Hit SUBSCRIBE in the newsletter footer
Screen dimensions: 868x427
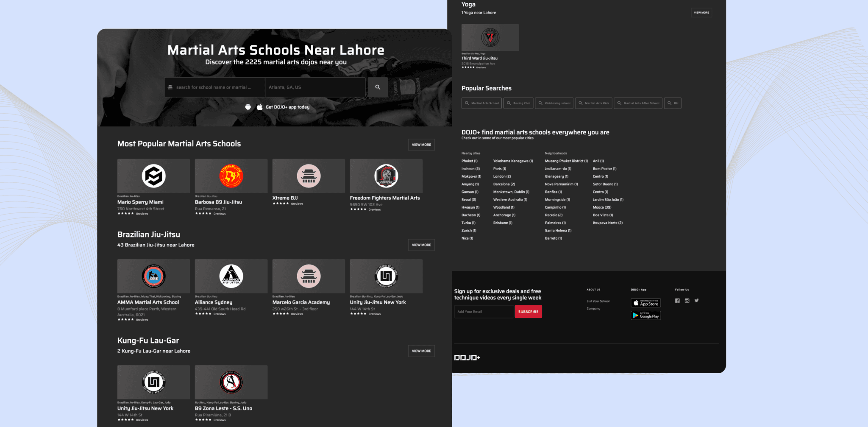point(528,311)
